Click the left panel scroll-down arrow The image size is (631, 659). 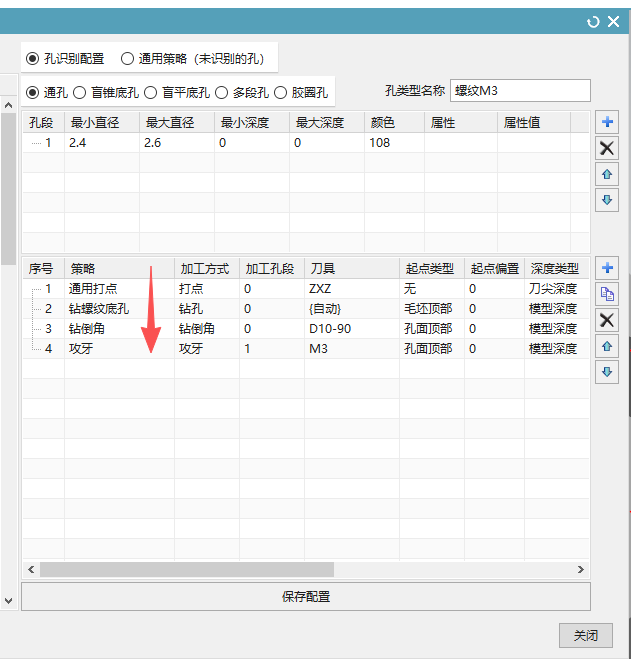point(8,601)
